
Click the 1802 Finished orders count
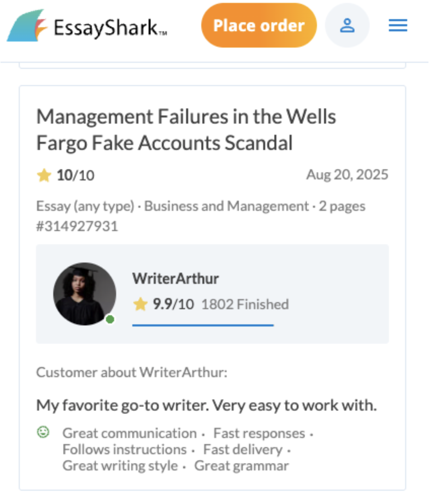(x=245, y=304)
